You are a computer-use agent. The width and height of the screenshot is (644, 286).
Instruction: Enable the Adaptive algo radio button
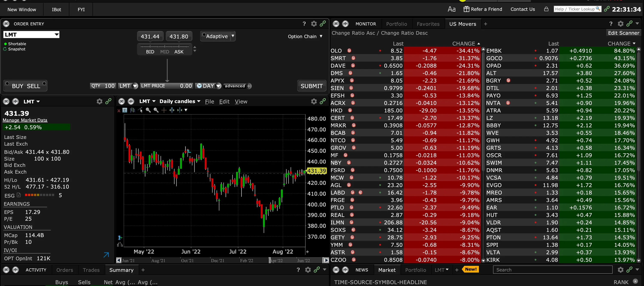tap(204, 35)
